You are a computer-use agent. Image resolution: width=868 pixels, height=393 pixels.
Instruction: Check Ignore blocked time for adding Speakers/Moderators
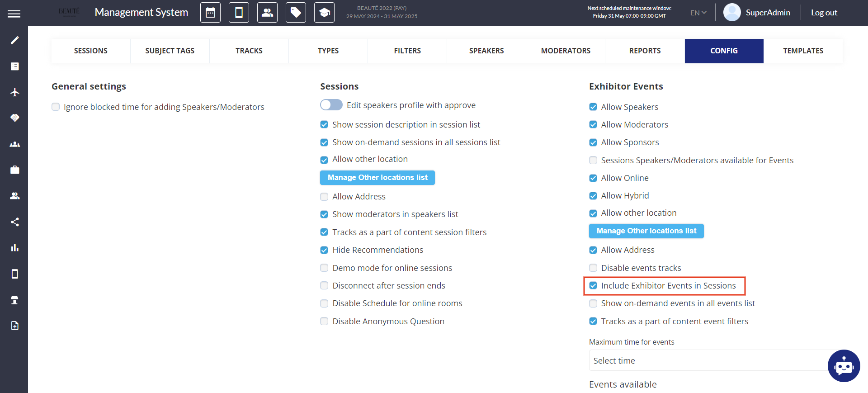pos(56,107)
